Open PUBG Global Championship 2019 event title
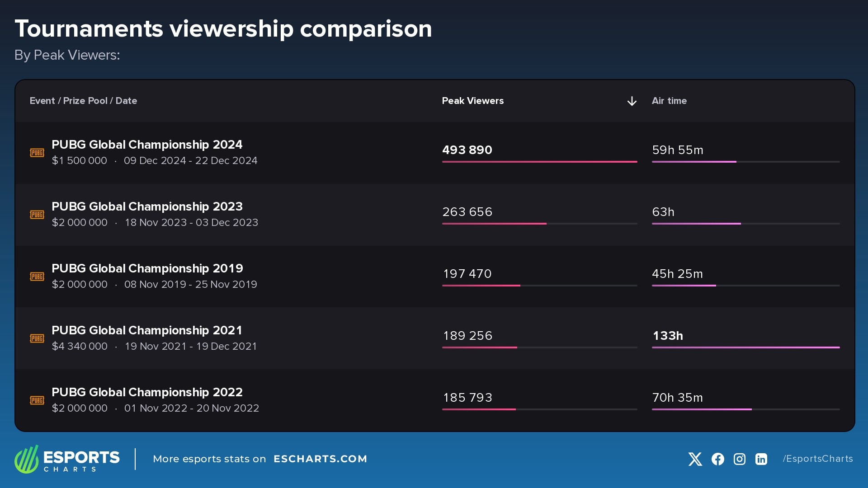868x488 pixels. pos(147,268)
